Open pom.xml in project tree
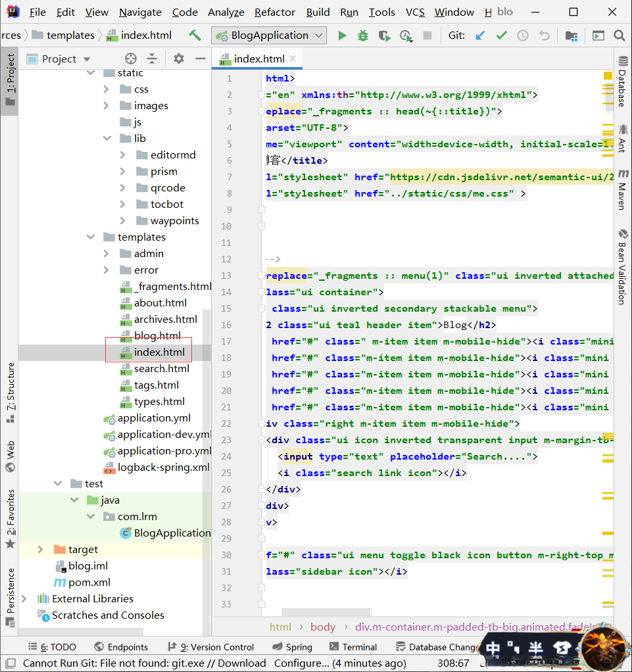632x672 pixels. 89,583
